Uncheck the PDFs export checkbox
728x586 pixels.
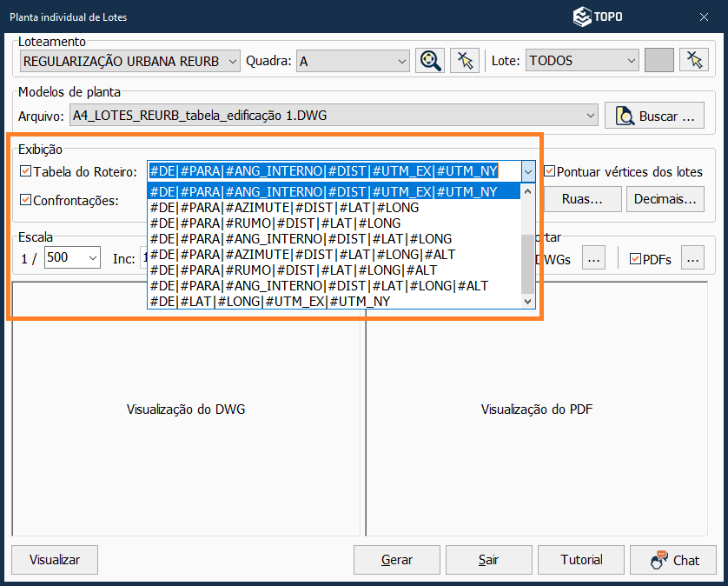pyautogui.click(x=636, y=258)
